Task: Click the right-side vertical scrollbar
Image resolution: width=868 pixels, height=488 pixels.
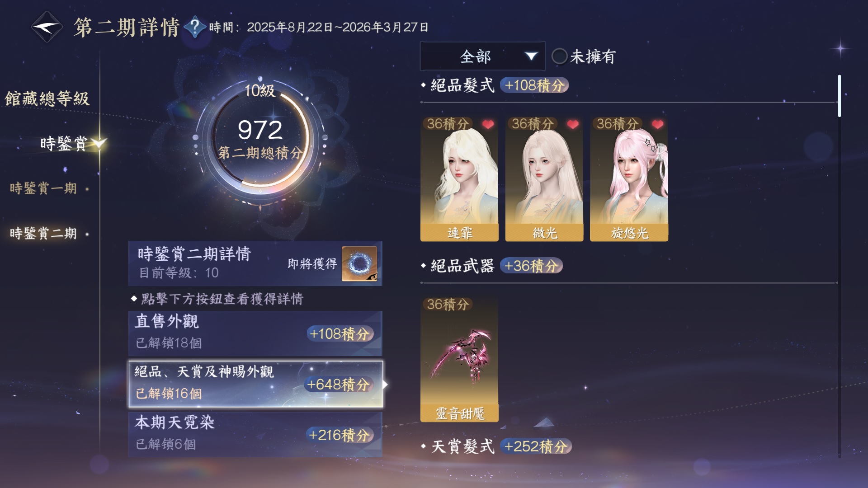Action: pos(839,267)
